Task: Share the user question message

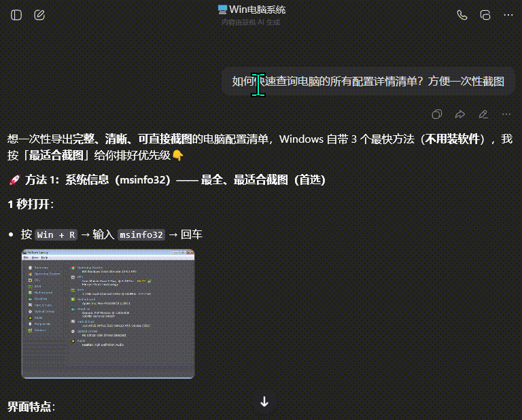Action: pos(460,114)
